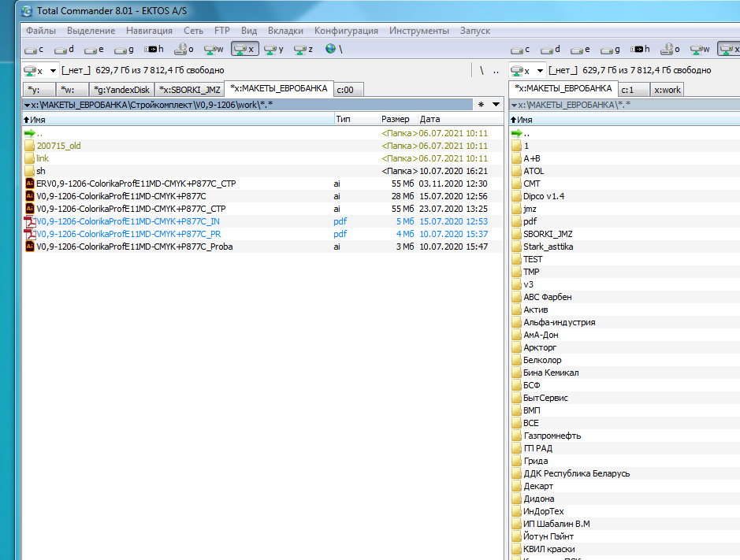The image size is (740, 560).
Task: Select drive c in left drive bar
Action: click(34, 49)
